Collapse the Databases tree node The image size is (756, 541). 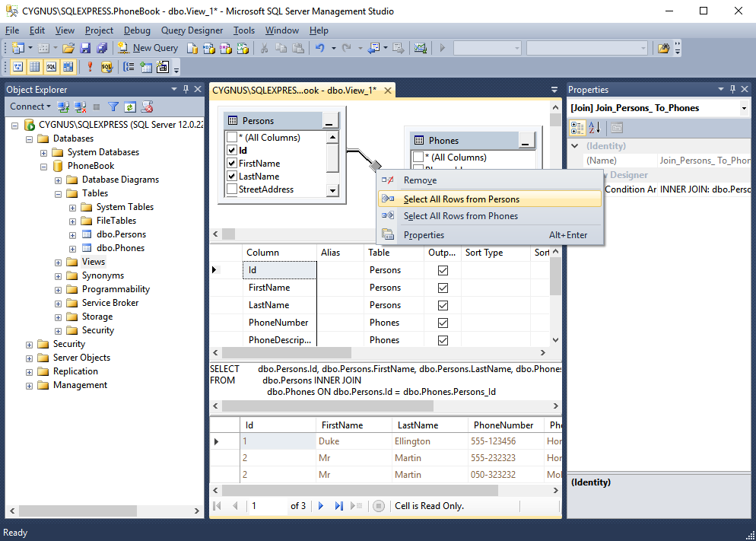(30, 139)
